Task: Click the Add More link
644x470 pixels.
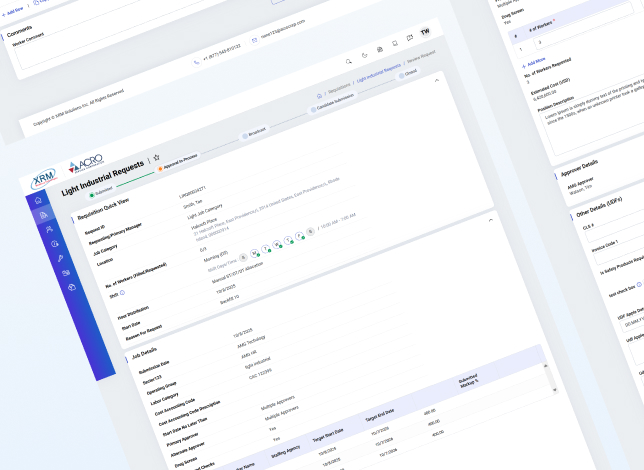Action: [x=537, y=62]
